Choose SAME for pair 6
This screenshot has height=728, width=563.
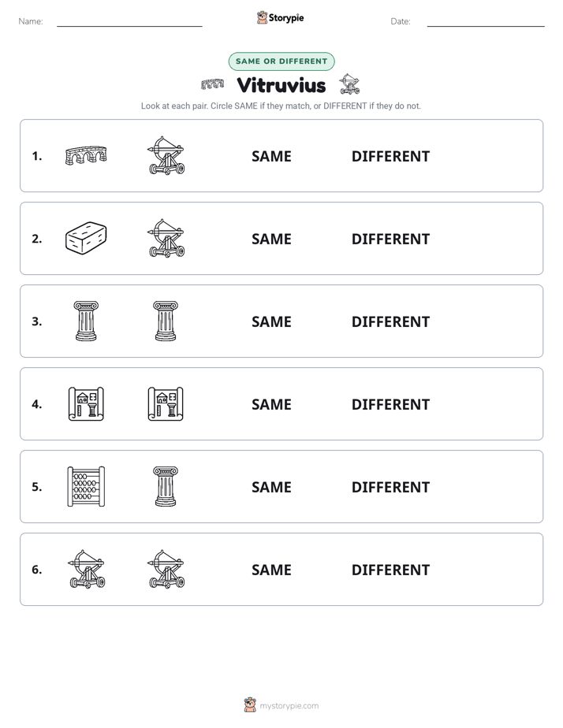(271, 570)
